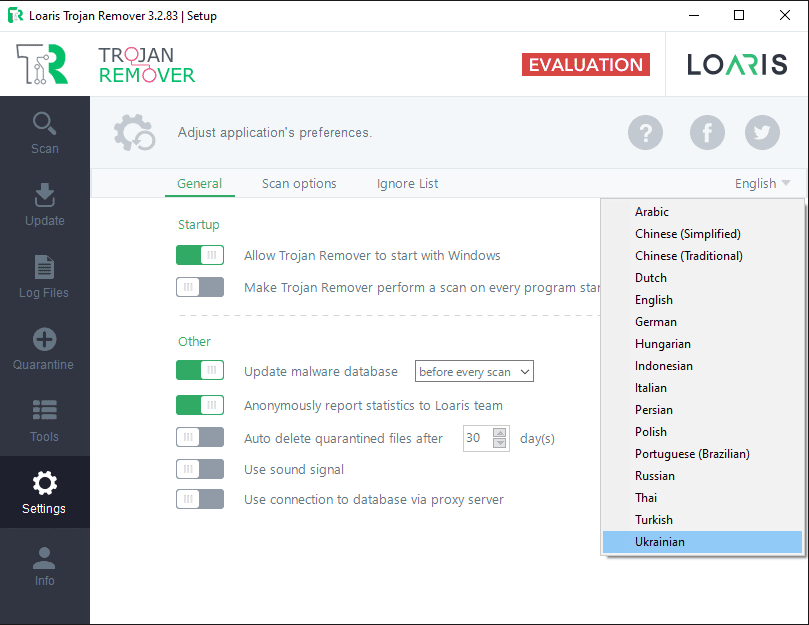This screenshot has width=809, height=625.
Task: Click the EVALUATION badge
Action: click(586, 65)
